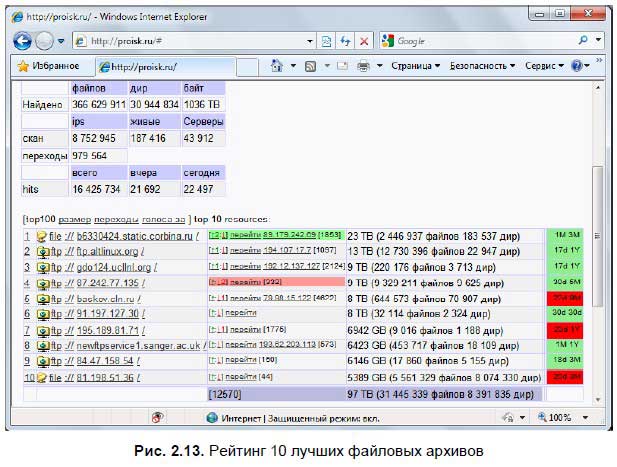Viewport: 617px width, 467px height.
Task: Click the Help question mark icon
Action: coord(577,66)
